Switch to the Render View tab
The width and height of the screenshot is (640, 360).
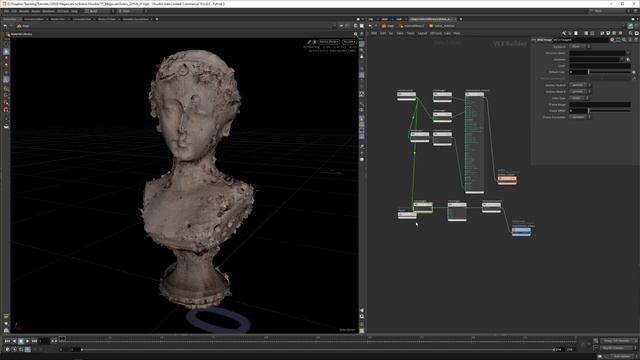pos(58,19)
